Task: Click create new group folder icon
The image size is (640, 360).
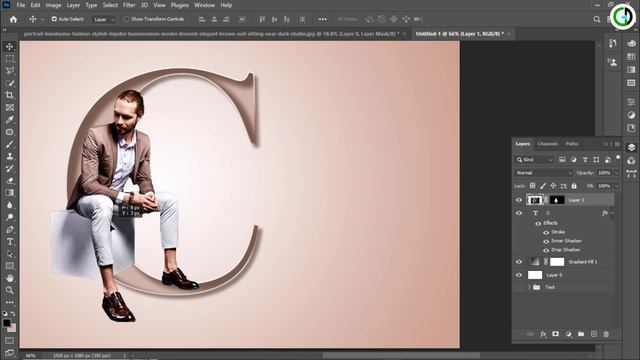Action: pos(581,334)
